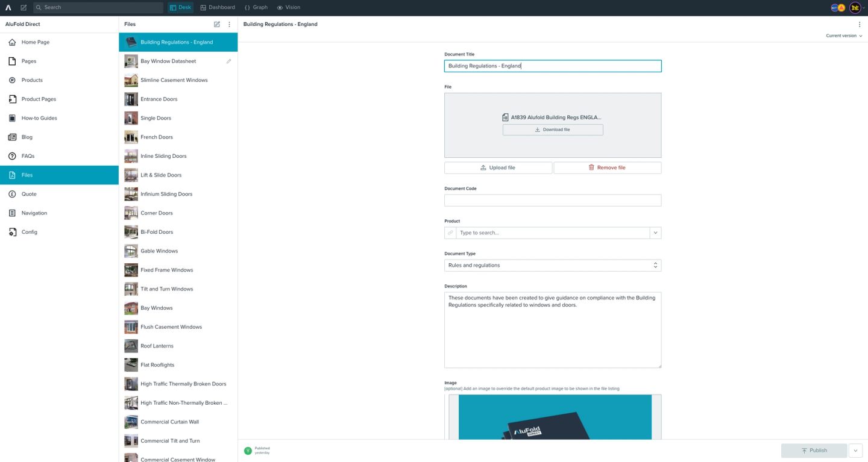Open the Publish split-button chevron
This screenshot has height=462, width=868.
click(855, 451)
